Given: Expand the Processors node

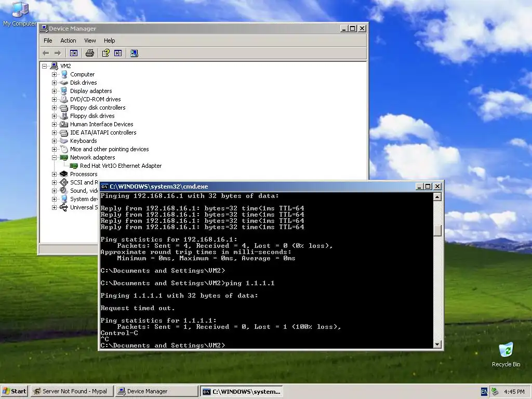Looking at the screenshot, I should point(54,174).
